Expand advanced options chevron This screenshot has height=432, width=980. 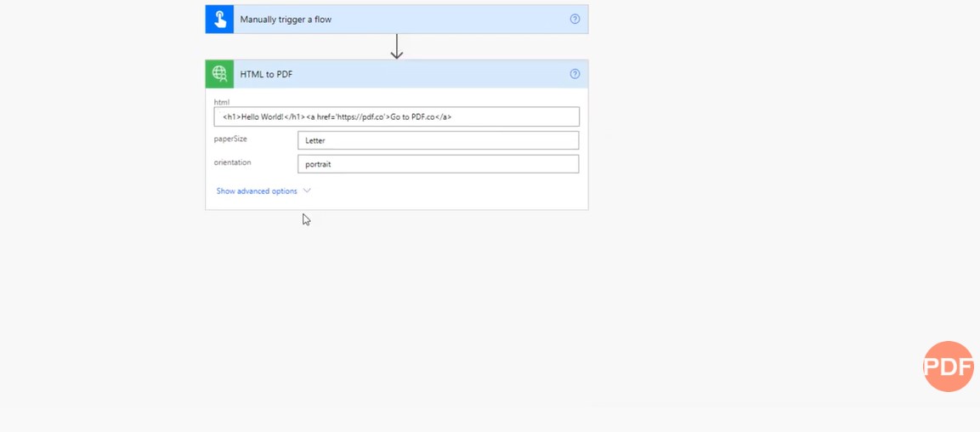307,190
